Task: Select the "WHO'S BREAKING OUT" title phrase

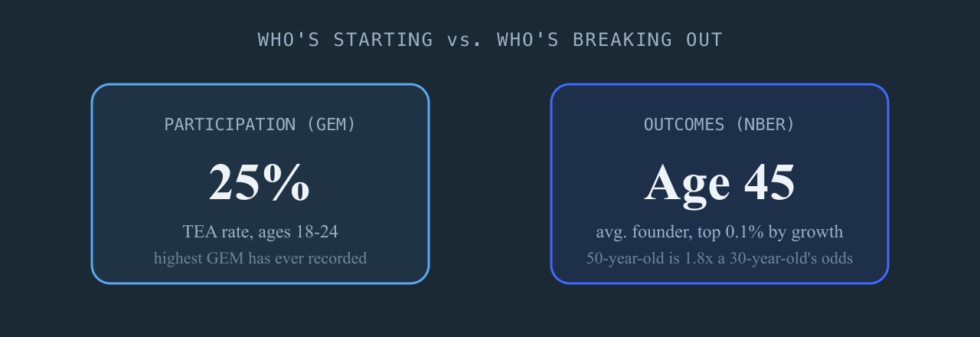Action: 609,40
